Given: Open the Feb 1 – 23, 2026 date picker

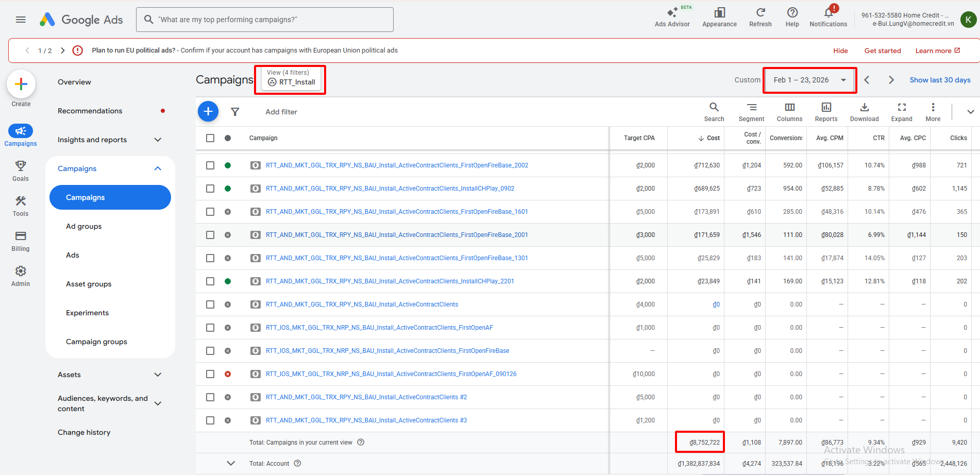Looking at the screenshot, I should click(810, 80).
